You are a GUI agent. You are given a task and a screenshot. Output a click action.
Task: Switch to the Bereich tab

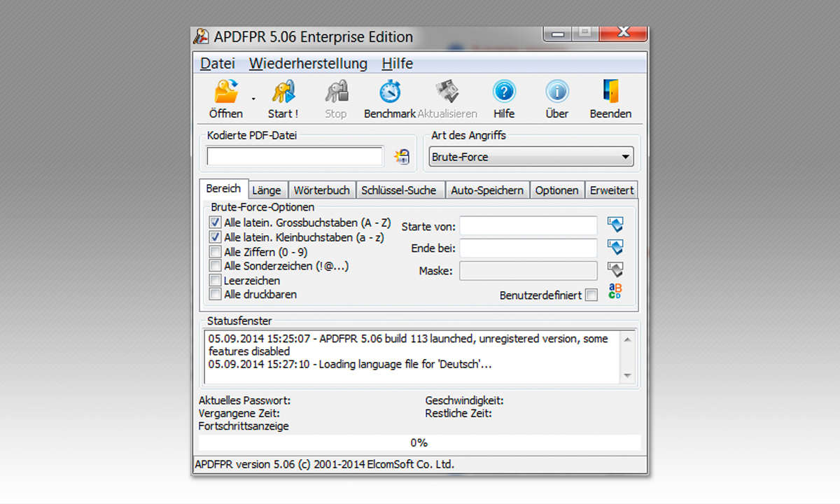[223, 189]
